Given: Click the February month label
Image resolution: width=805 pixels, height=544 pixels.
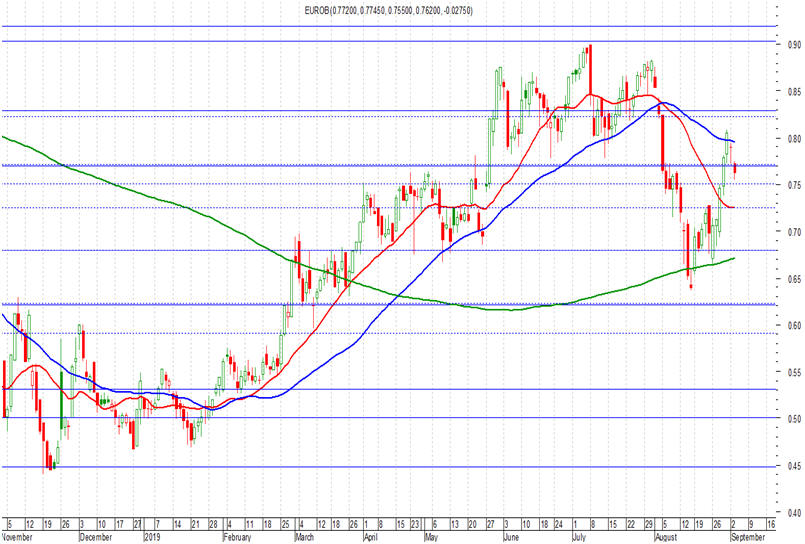Looking at the screenshot, I should coord(238,537).
